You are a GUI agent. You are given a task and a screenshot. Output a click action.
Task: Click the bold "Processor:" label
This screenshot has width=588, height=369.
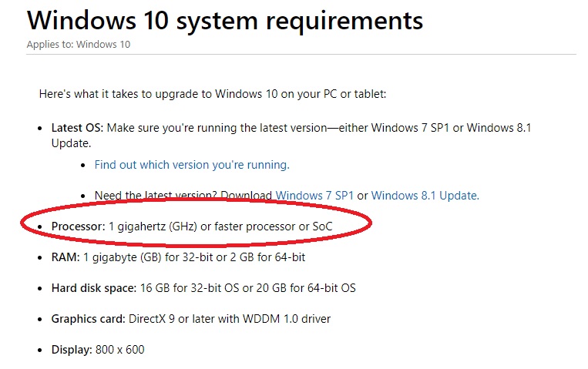[79, 226]
